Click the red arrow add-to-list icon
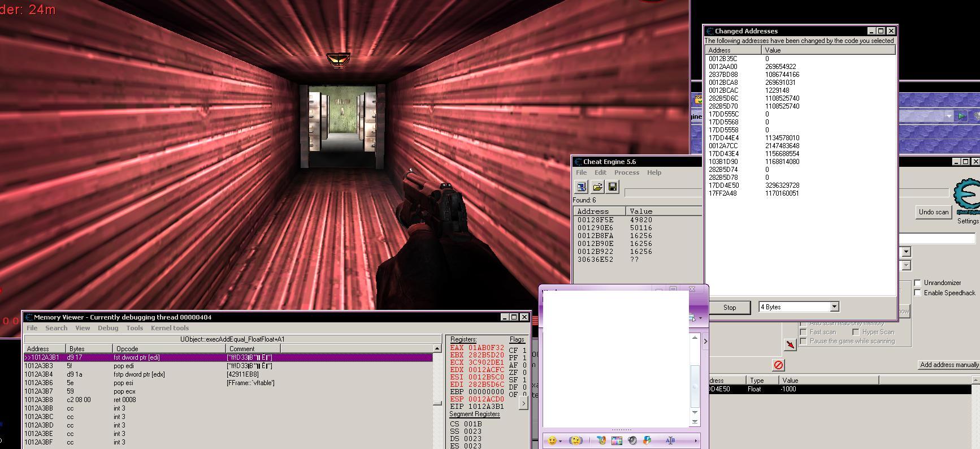The width and height of the screenshot is (980, 449). coord(790,344)
